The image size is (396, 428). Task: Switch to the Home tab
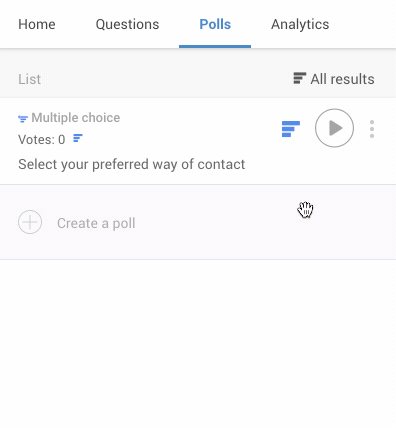pos(37,24)
